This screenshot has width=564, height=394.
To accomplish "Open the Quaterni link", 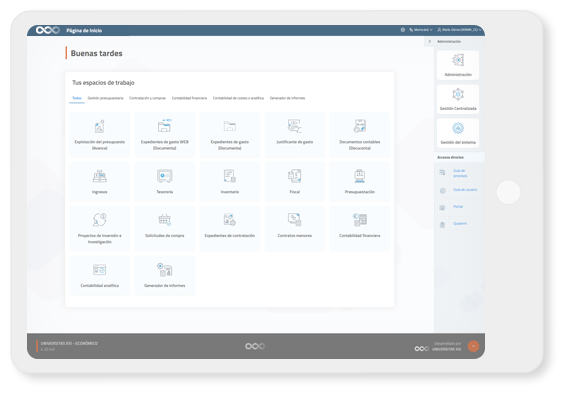I will (x=460, y=223).
